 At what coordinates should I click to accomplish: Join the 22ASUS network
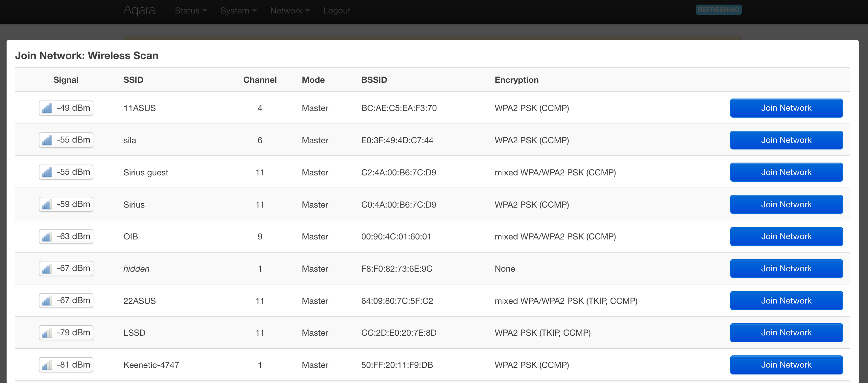point(786,301)
